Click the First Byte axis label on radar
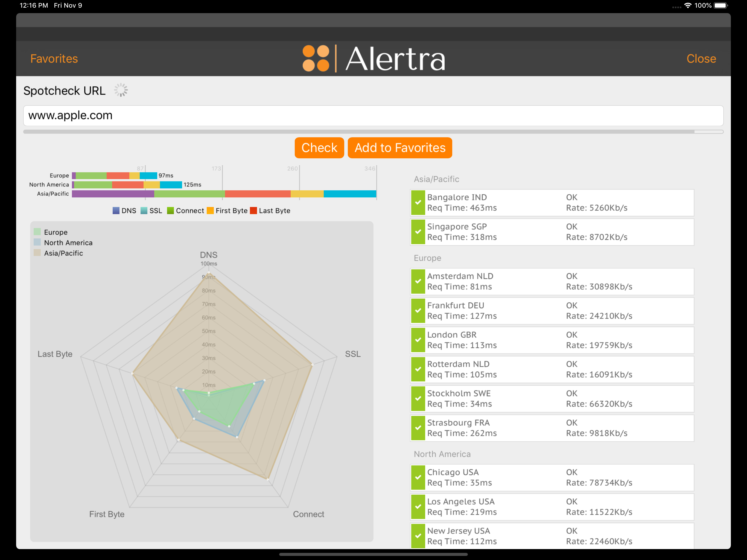Image resolution: width=747 pixels, height=560 pixels. 107,514
